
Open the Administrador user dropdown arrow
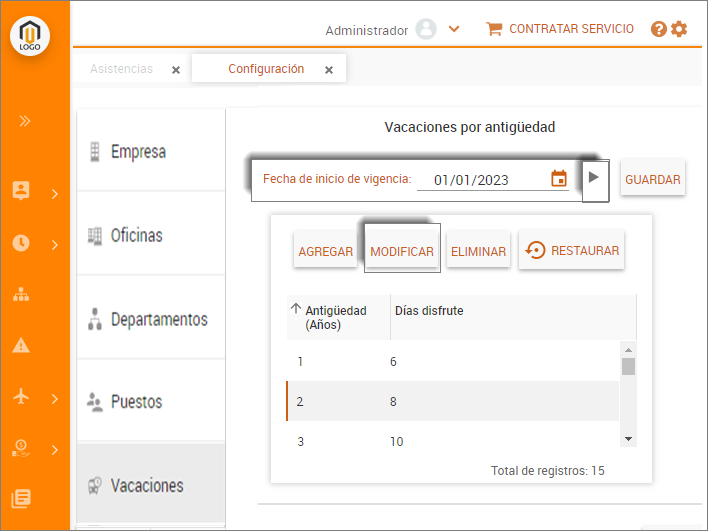[x=454, y=29]
